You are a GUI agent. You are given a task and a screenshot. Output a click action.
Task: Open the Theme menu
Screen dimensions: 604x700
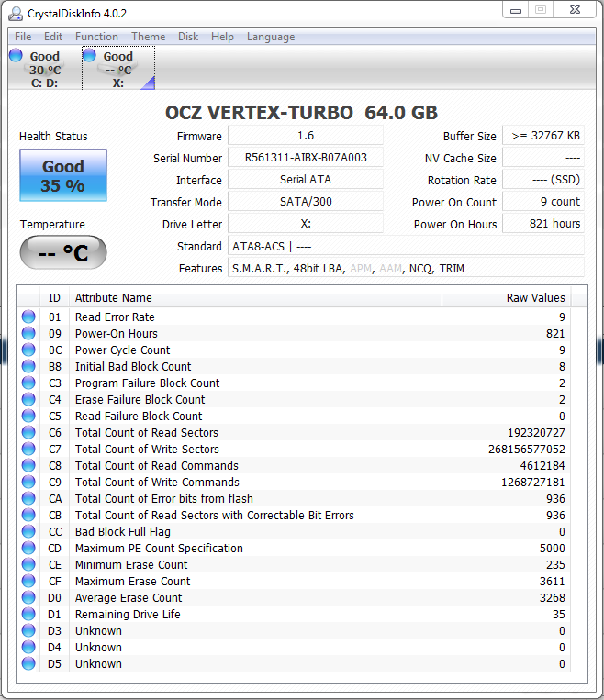click(x=149, y=37)
